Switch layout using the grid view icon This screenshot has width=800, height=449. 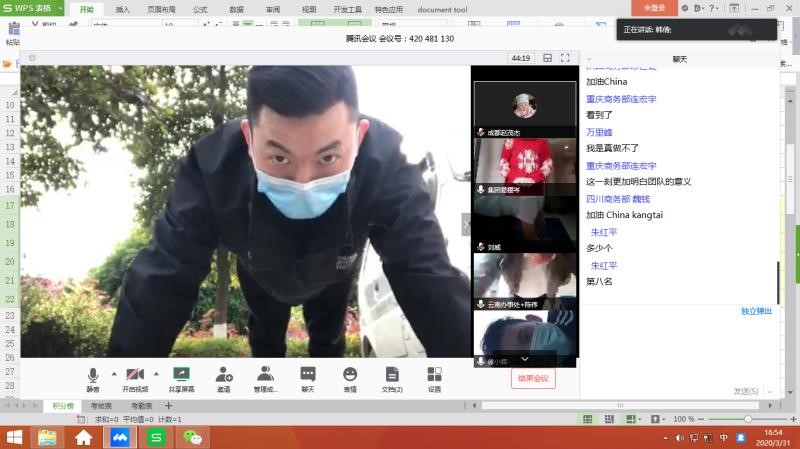[547, 58]
